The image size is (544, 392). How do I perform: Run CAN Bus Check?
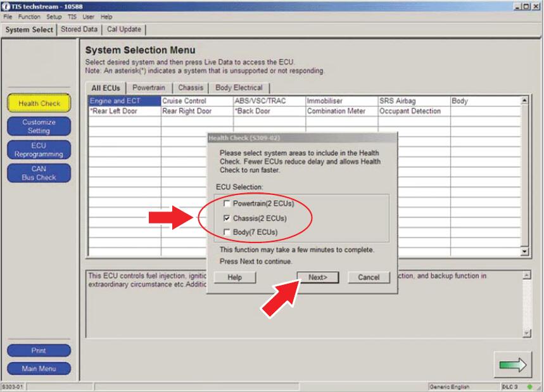pyautogui.click(x=39, y=173)
